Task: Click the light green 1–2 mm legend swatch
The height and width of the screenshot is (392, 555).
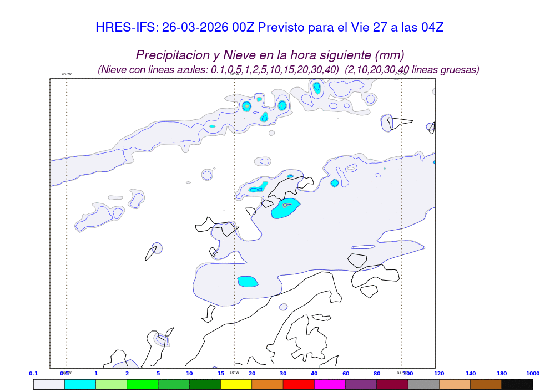Action: (111, 384)
